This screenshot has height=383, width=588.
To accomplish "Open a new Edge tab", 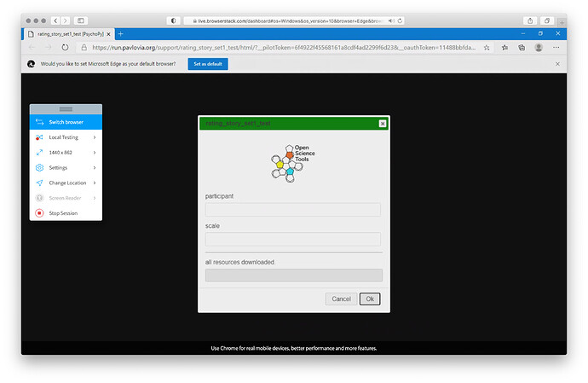I will tap(120, 34).
